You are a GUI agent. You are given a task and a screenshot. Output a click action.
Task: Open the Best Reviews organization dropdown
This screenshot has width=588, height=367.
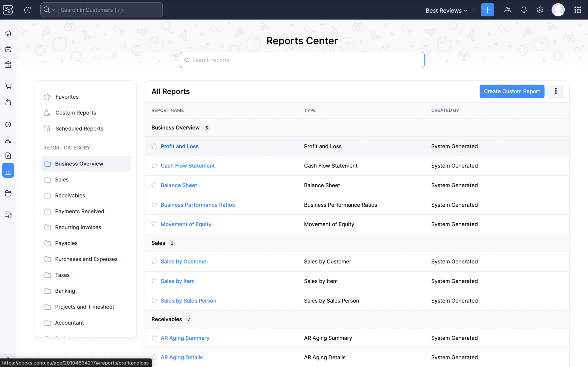pyautogui.click(x=446, y=10)
